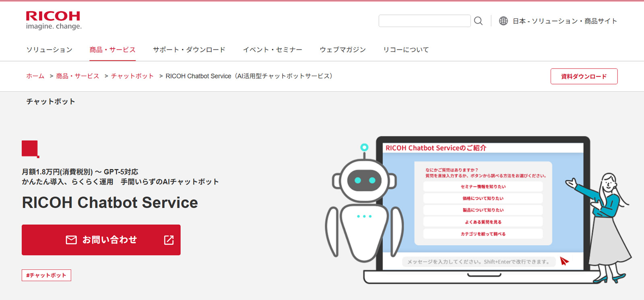The image size is (644, 300).
Task: Click the チャットボット section title
Action: click(x=51, y=101)
